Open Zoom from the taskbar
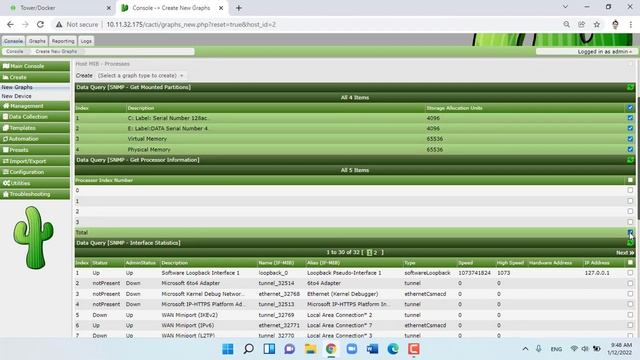The width and height of the screenshot is (640, 360). [351, 349]
